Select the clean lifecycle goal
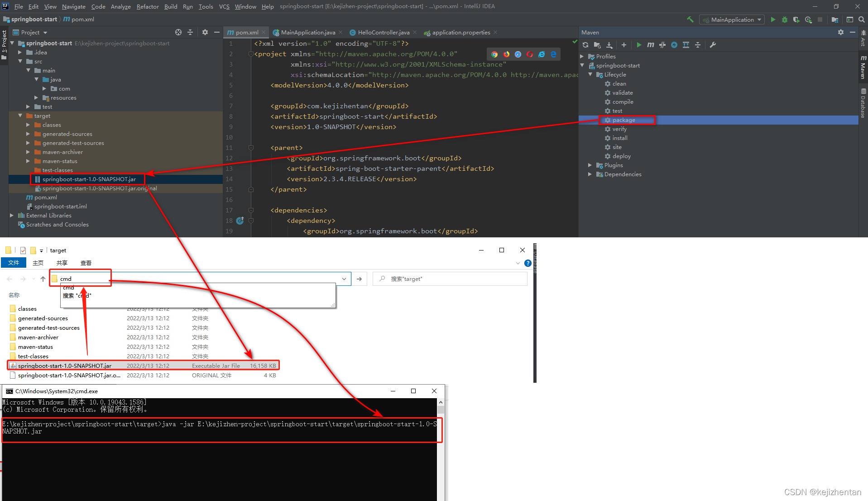The image size is (868, 501). click(619, 84)
